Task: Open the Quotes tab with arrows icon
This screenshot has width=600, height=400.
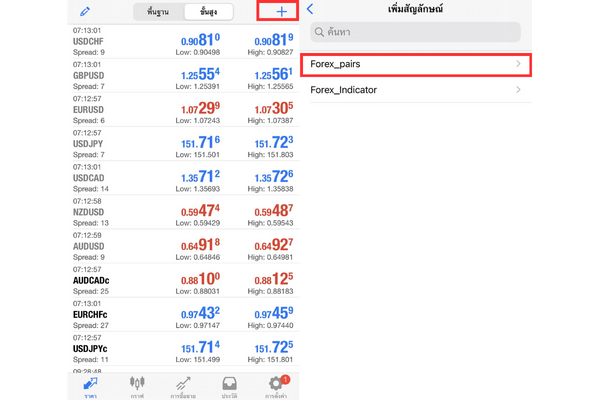Action: click(91, 385)
